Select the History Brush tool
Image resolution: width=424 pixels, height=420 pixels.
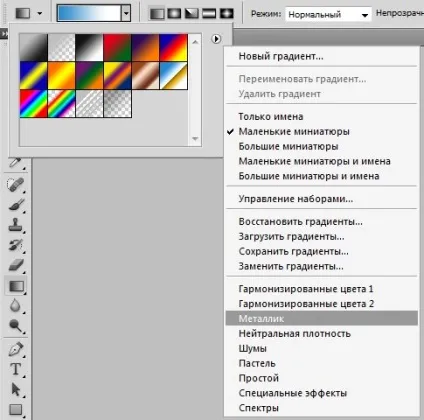pyautogui.click(x=15, y=245)
